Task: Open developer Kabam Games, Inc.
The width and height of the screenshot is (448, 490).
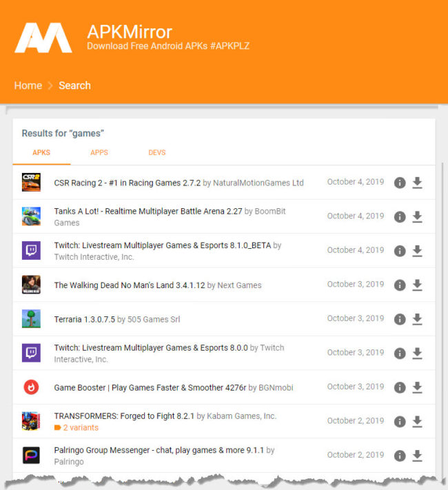Action: coord(242,416)
